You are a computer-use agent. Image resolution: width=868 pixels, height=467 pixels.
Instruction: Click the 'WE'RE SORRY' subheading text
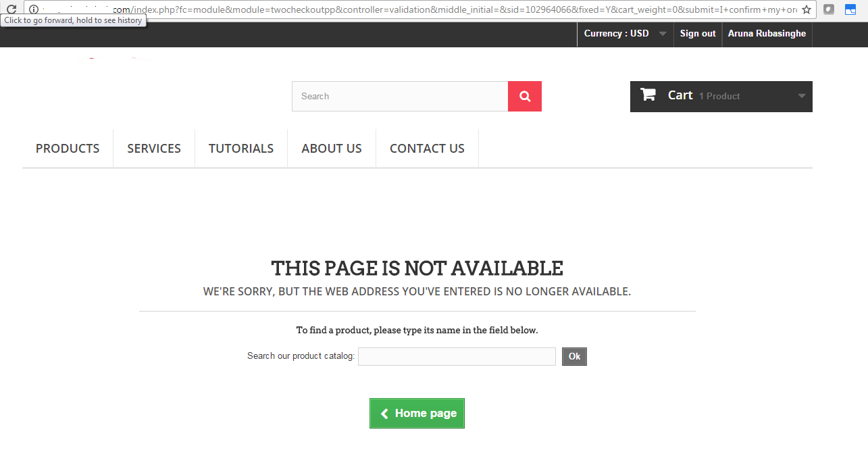click(417, 292)
